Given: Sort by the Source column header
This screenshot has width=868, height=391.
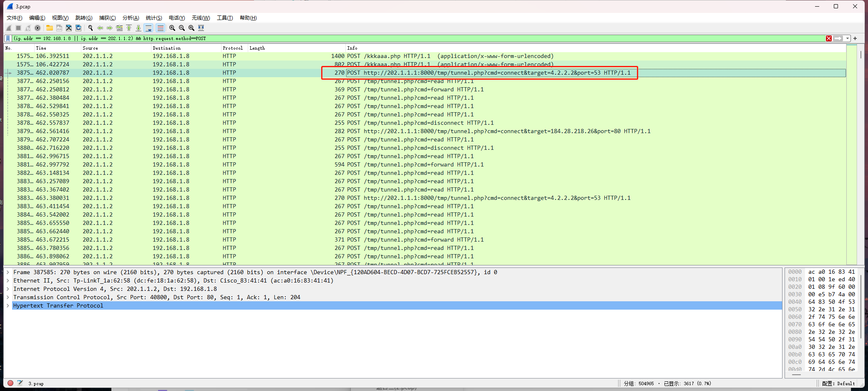Looking at the screenshot, I should coord(116,48).
